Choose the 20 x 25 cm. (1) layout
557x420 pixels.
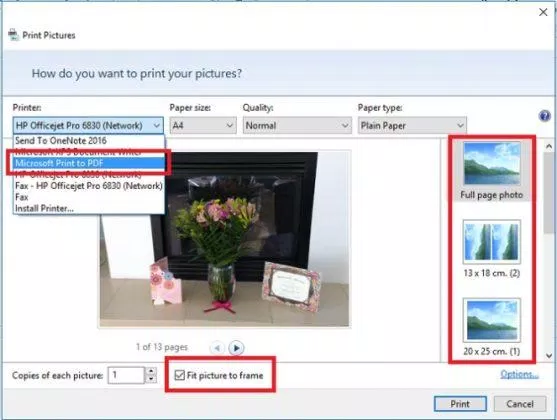click(x=492, y=327)
